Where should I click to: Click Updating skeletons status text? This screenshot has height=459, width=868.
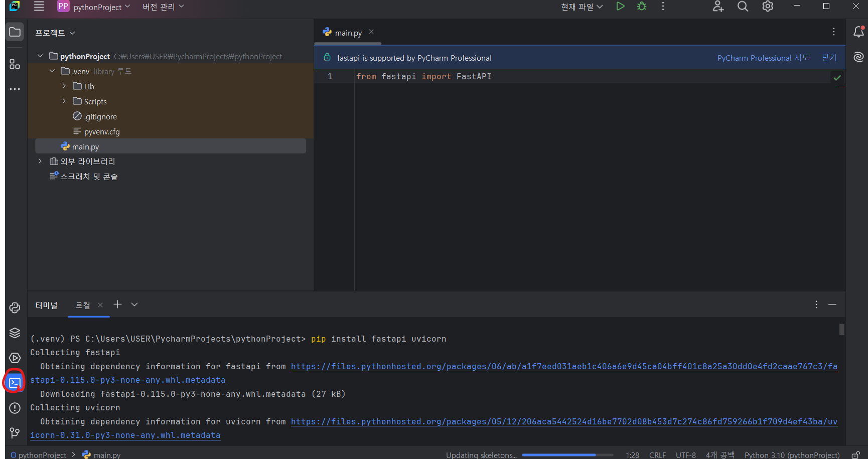coord(481,455)
